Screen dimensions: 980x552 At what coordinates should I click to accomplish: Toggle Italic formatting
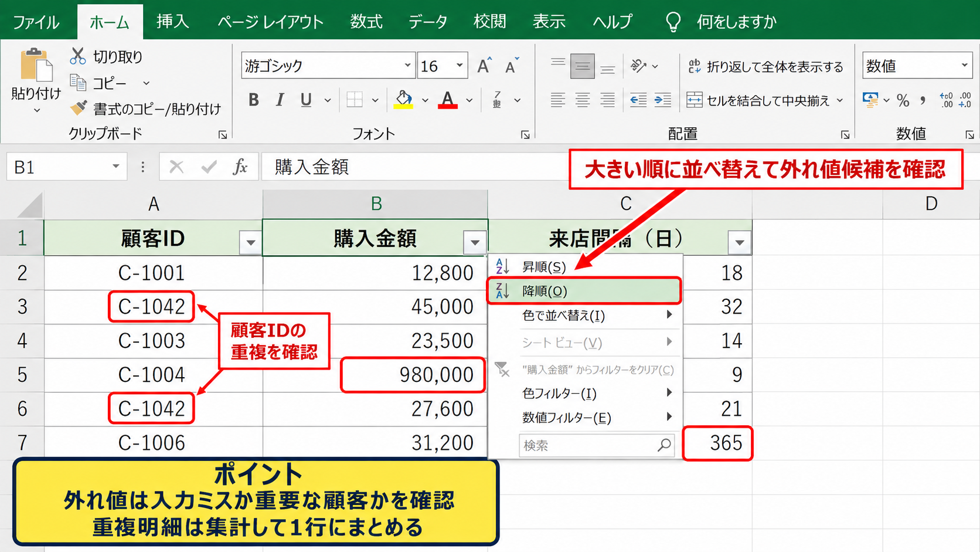point(280,100)
